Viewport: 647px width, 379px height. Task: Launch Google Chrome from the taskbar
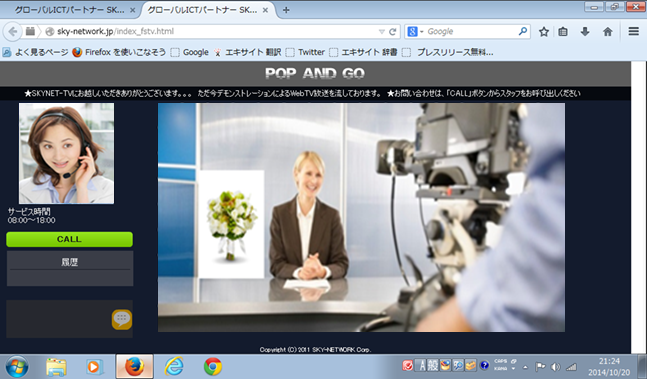(213, 366)
